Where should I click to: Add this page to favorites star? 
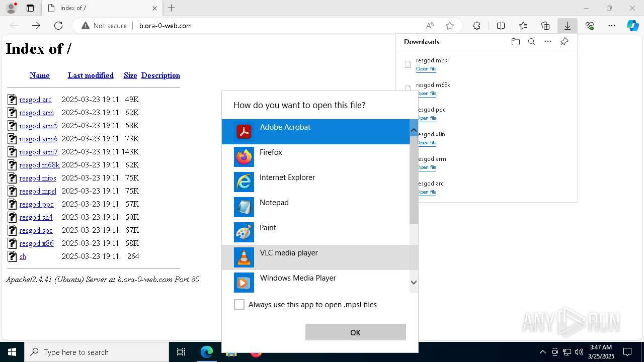click(450, 26)
